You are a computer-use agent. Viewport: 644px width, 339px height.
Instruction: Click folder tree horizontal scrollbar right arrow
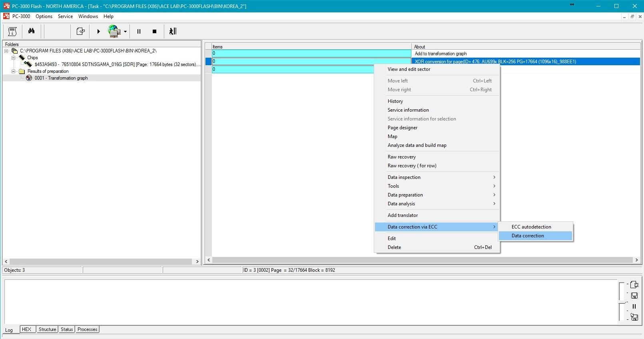point(197,261)
